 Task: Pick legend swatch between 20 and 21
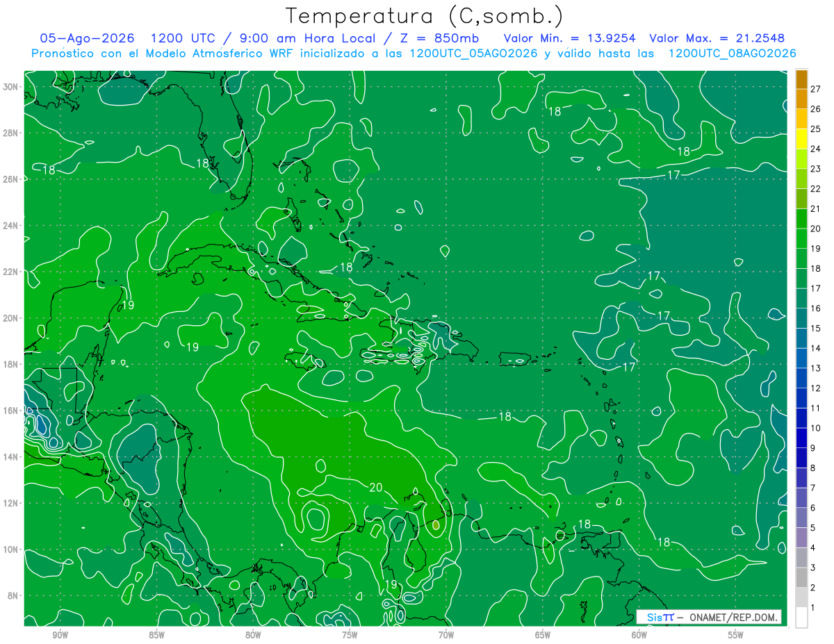point(801,218)
